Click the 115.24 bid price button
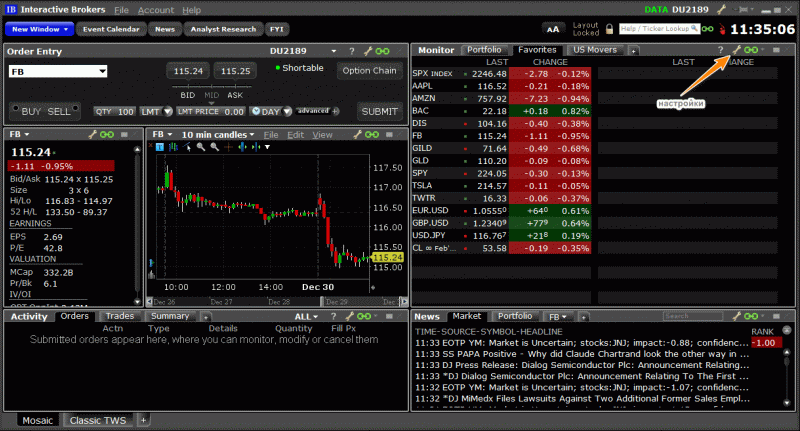Screen dimensions: 800x431 click(x=188, y=71)
